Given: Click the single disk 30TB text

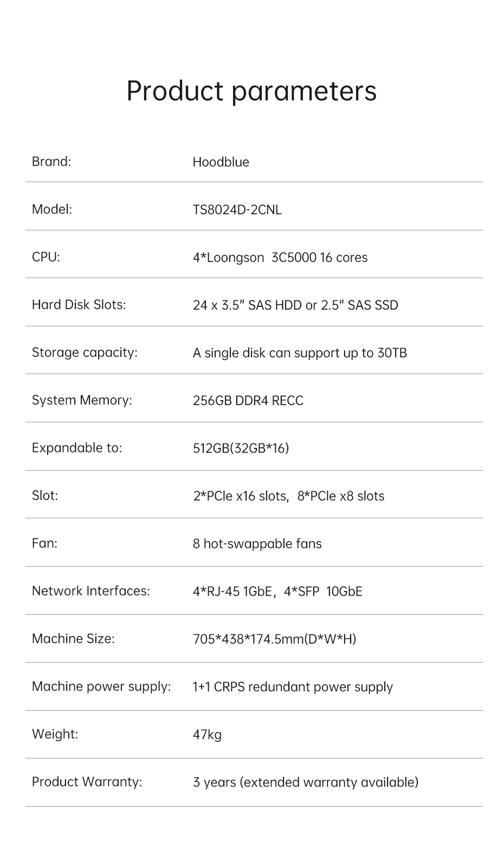Looking at the screenshot, I should pos(299,353).
